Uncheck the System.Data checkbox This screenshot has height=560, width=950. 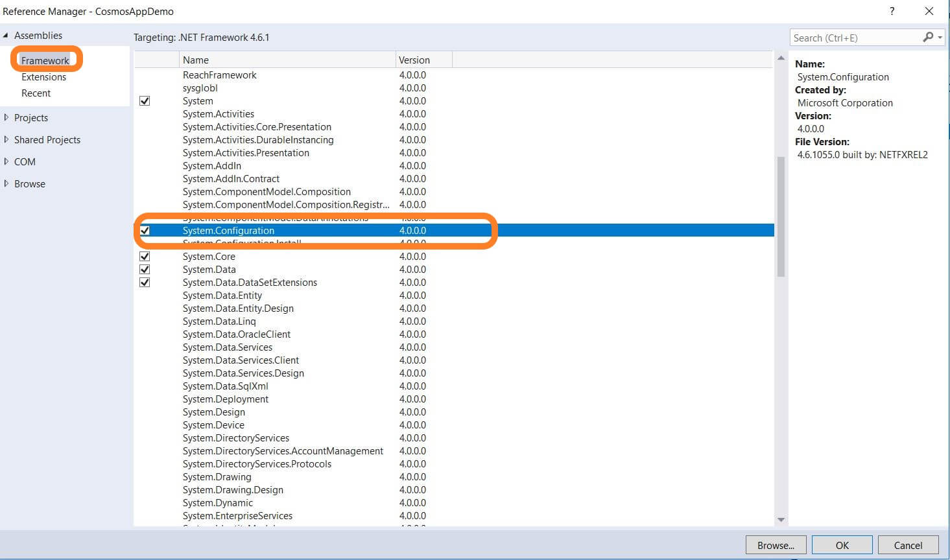tap(145, 270)
